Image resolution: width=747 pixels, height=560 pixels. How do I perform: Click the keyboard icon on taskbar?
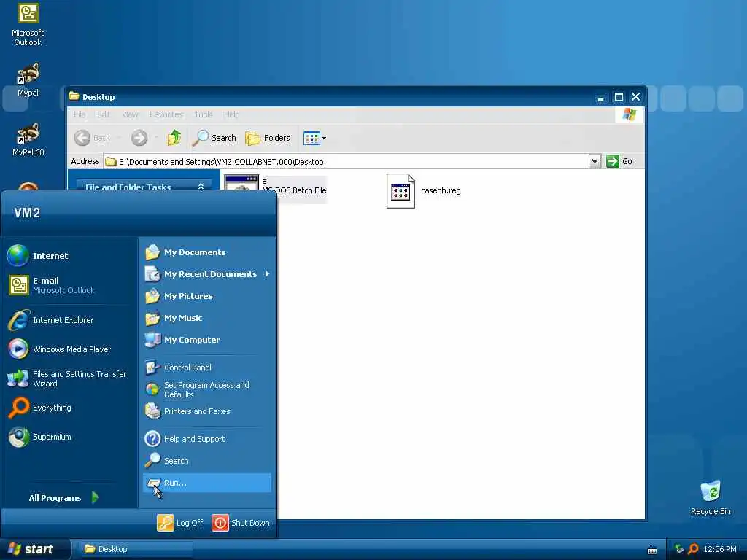point(652,551)
